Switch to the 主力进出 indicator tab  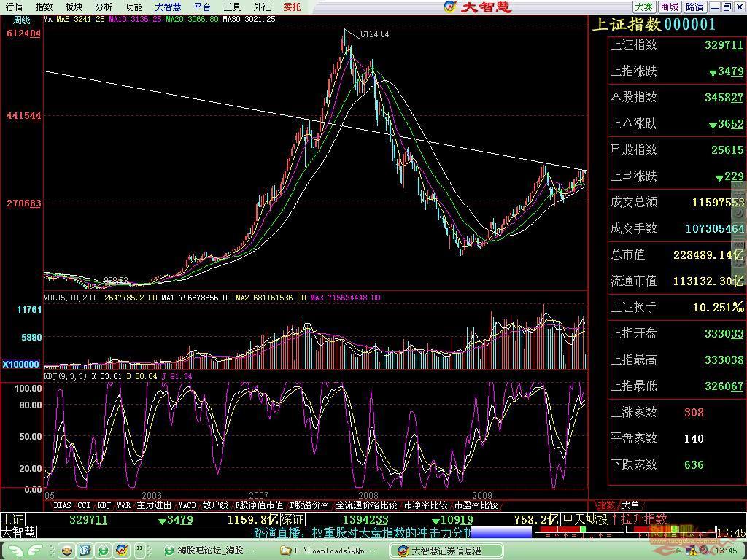tap(154, 505)
